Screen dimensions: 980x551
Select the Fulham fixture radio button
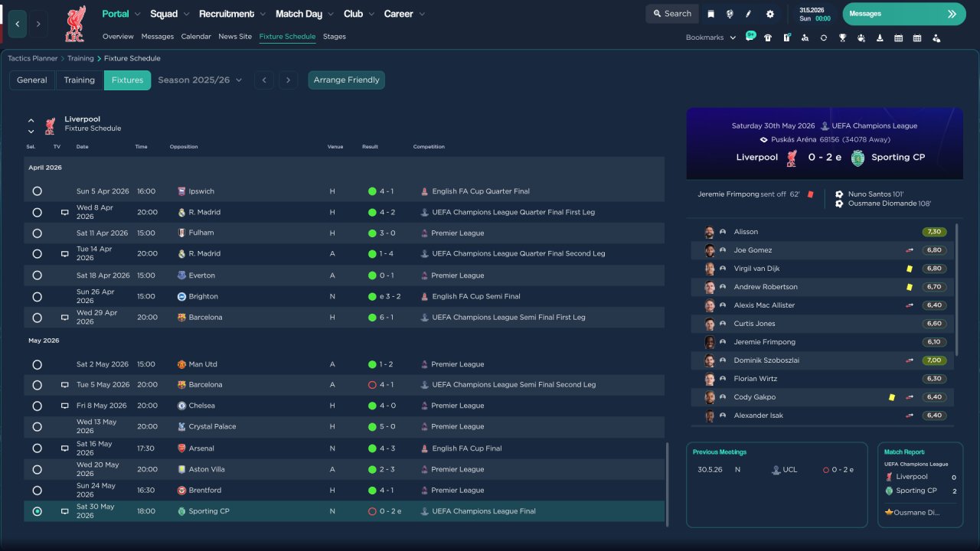[38, 233]
